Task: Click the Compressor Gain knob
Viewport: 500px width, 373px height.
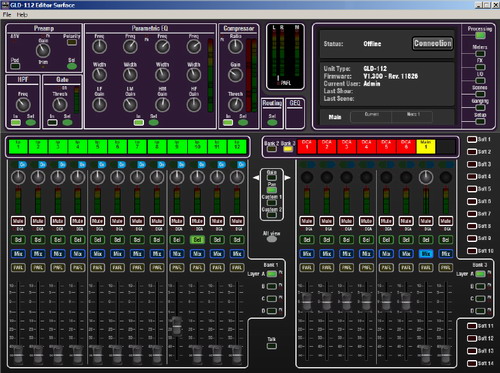Action: click(235, 75)
